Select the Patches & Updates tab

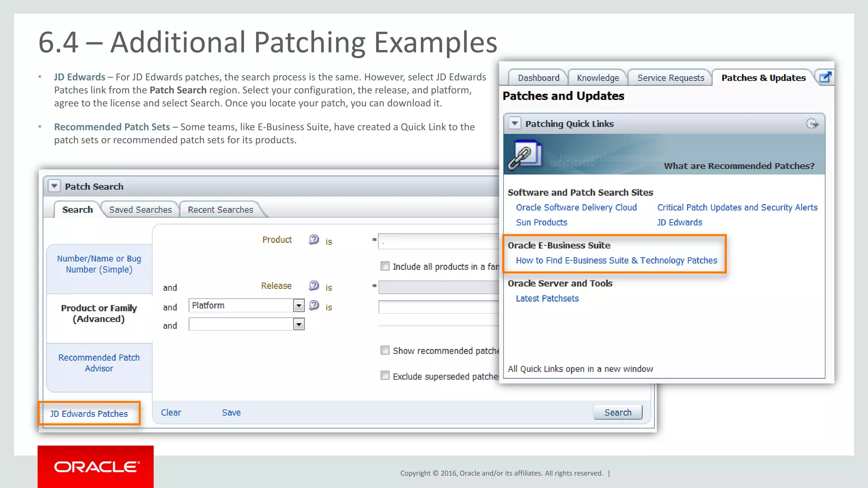pos(763,78)
